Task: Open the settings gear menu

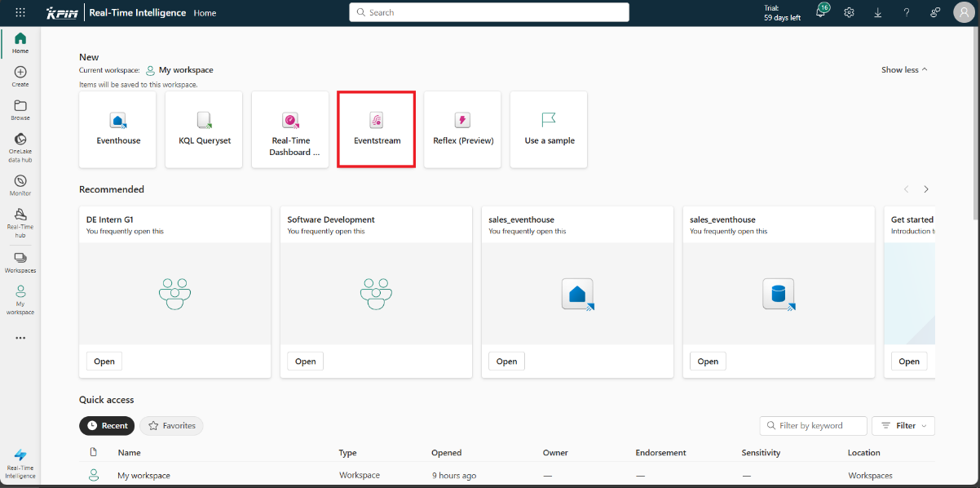Action: 849,12
